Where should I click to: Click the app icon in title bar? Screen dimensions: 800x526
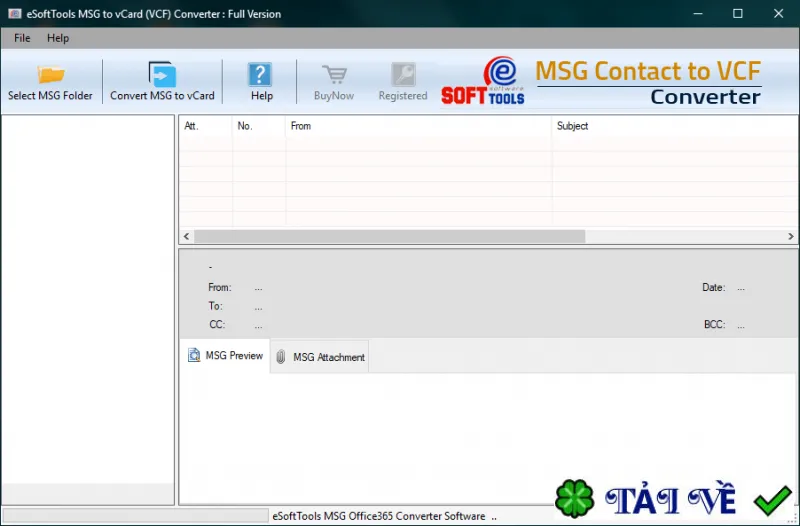tap(14, 14)
